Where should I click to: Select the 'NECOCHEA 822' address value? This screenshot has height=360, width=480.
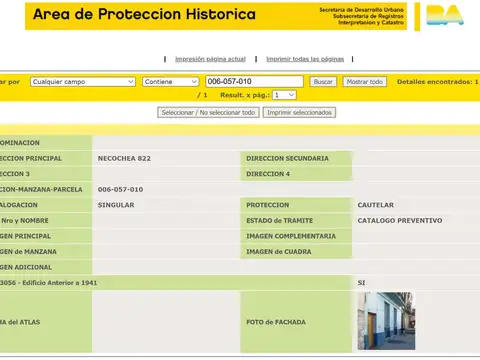point(124,158)
